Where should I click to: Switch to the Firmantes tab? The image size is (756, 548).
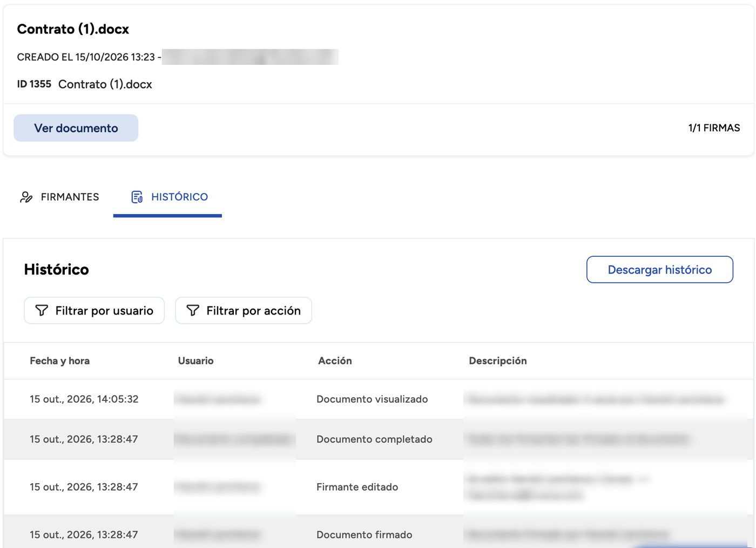point(59,197)
